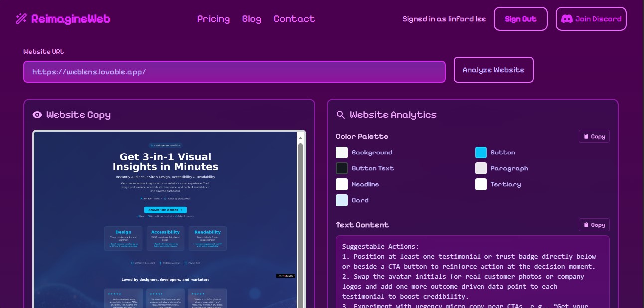Image resolution: width=644 pixels, height=308 pixels.
Task: Click the 'Background' swatch label
Action: 372,153
